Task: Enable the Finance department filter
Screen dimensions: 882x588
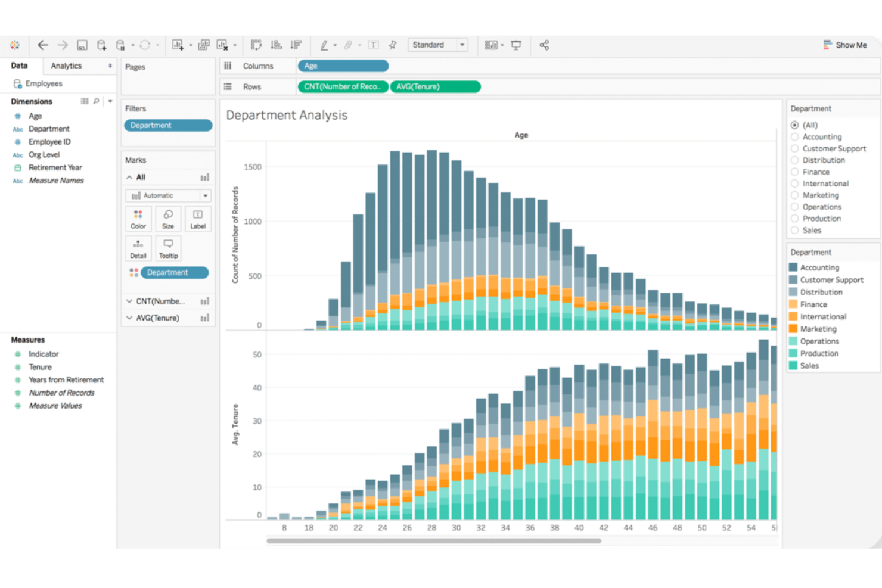Action: (794, 172)
